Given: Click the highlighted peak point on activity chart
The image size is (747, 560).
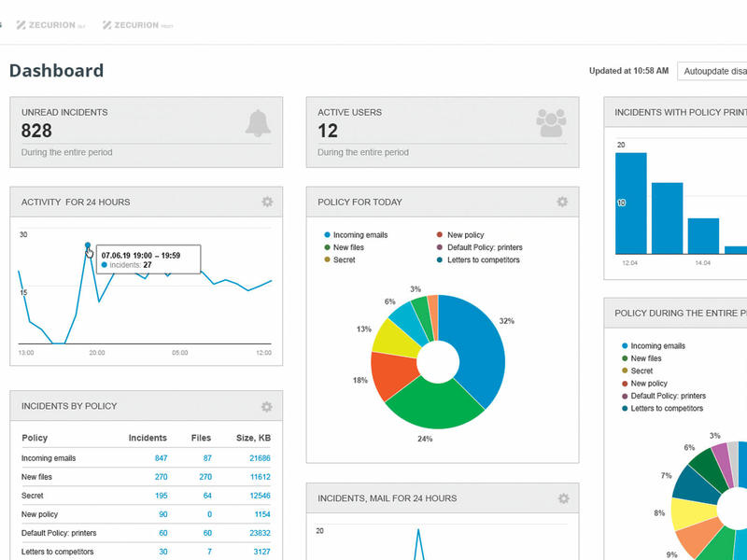Looking at the screenshot, I should point(88,246).
